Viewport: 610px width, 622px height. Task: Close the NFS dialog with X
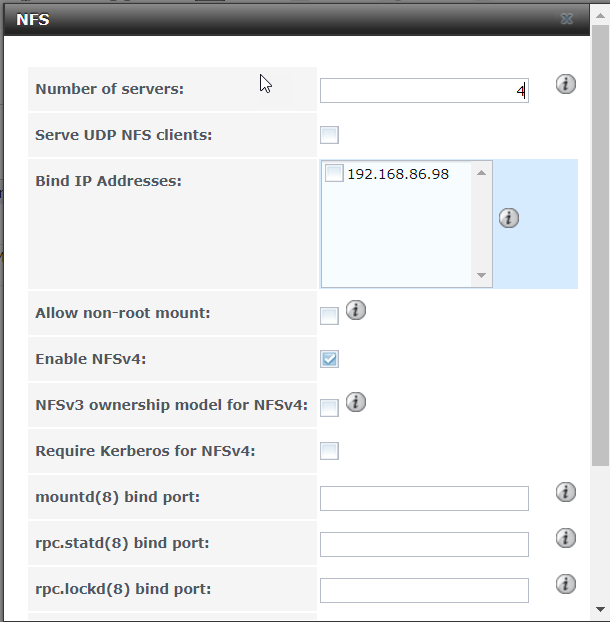(x=567, y=19)
